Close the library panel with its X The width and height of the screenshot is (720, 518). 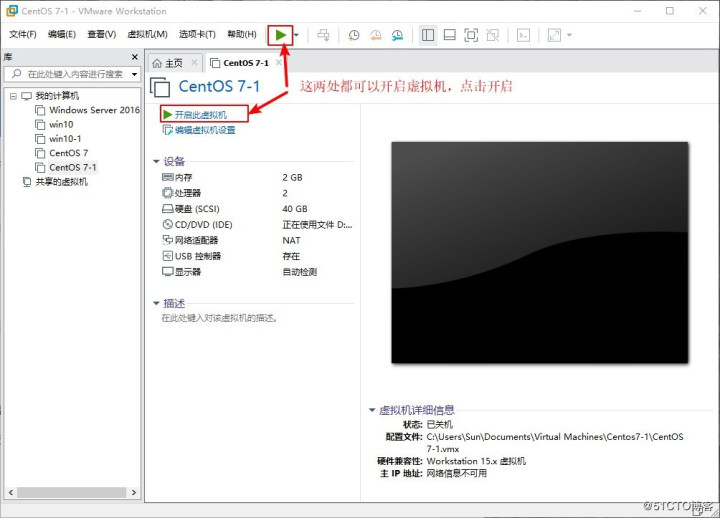pyautogui.click(x=135, y=57)
